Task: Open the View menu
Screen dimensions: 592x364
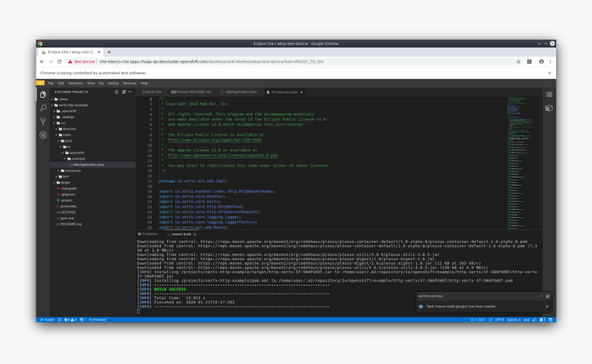Action: pyautogui.click(x=91, y=83)
